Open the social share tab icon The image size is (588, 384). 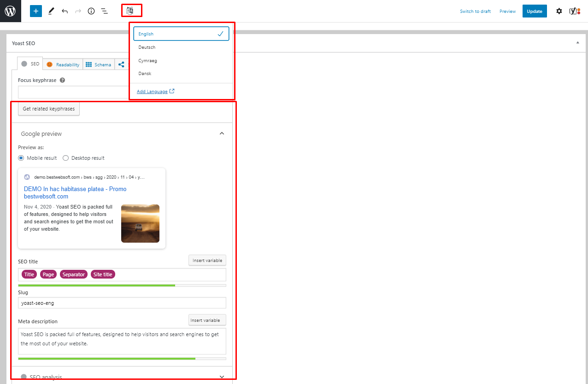click(121, 64)
